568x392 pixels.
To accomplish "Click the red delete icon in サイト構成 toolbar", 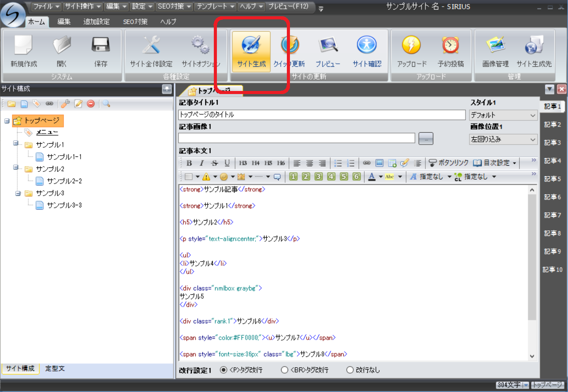I will pyautogui.click(x=91, y=104).
